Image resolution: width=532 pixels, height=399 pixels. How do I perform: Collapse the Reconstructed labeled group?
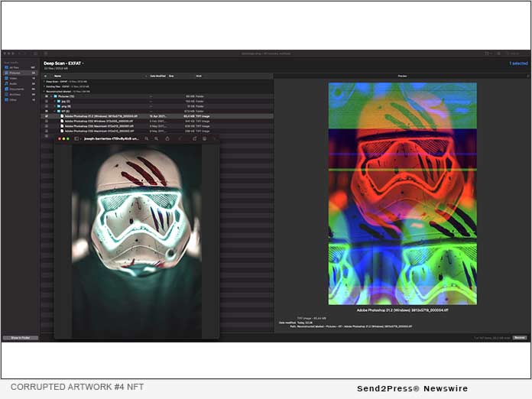44,91
